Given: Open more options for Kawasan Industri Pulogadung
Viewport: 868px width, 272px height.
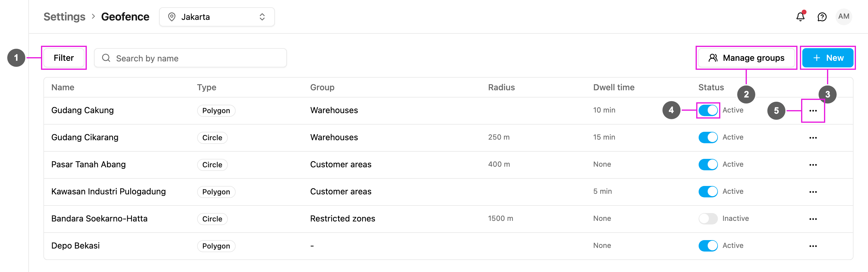Looking at the screenshot, I should point(813,192).
